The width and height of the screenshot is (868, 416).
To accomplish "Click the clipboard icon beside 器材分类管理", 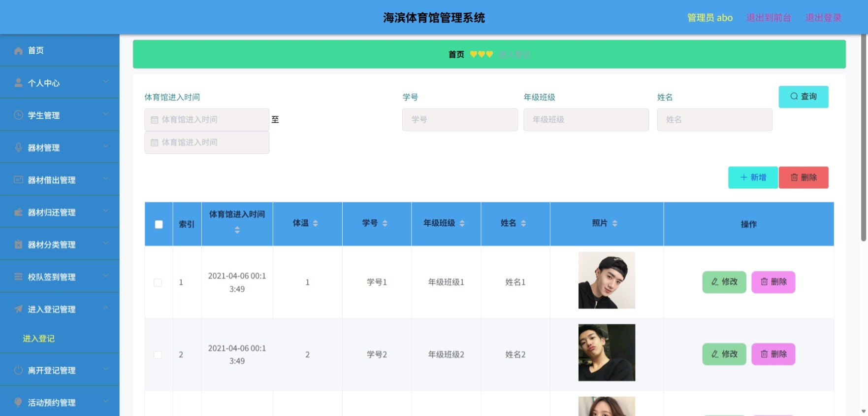I will (x=18, y=244).
